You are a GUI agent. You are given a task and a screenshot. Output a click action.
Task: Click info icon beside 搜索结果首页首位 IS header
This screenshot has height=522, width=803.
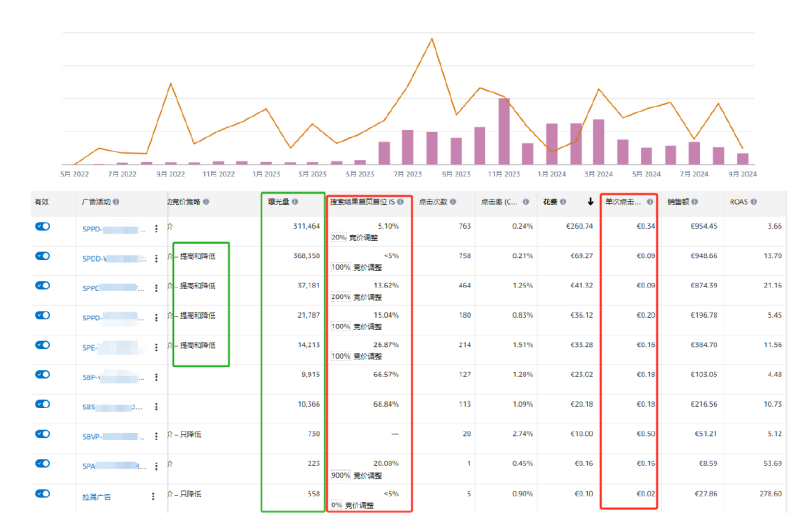click(400, 202)
